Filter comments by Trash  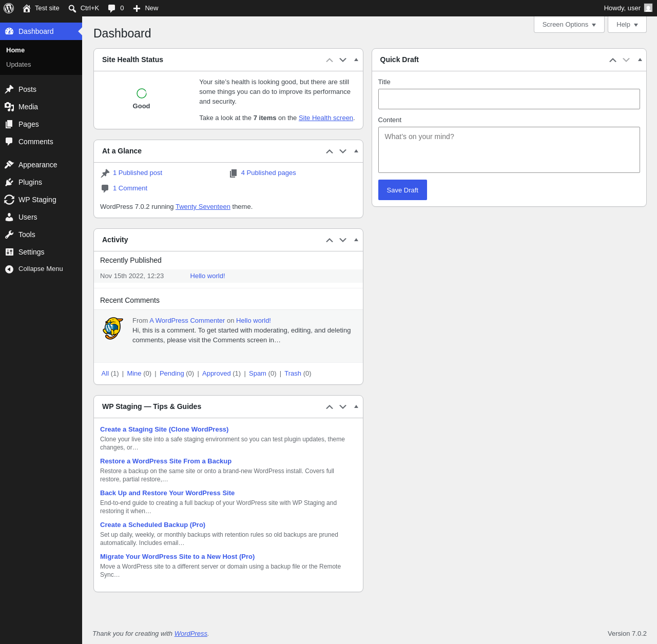[x=293, y=374]
